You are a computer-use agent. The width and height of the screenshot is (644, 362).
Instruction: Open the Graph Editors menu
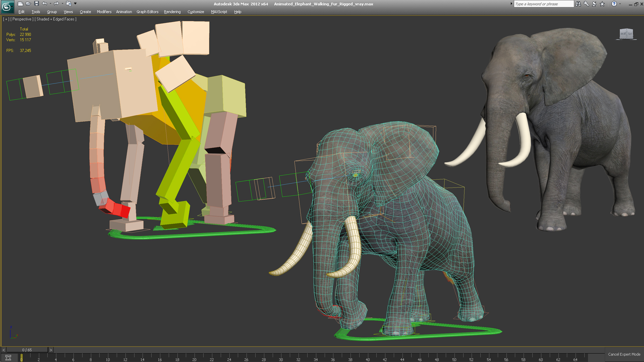coord(147,12)
